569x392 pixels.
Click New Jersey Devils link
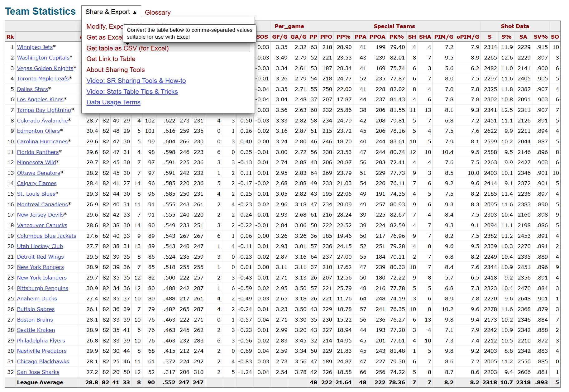click(40, 215)
